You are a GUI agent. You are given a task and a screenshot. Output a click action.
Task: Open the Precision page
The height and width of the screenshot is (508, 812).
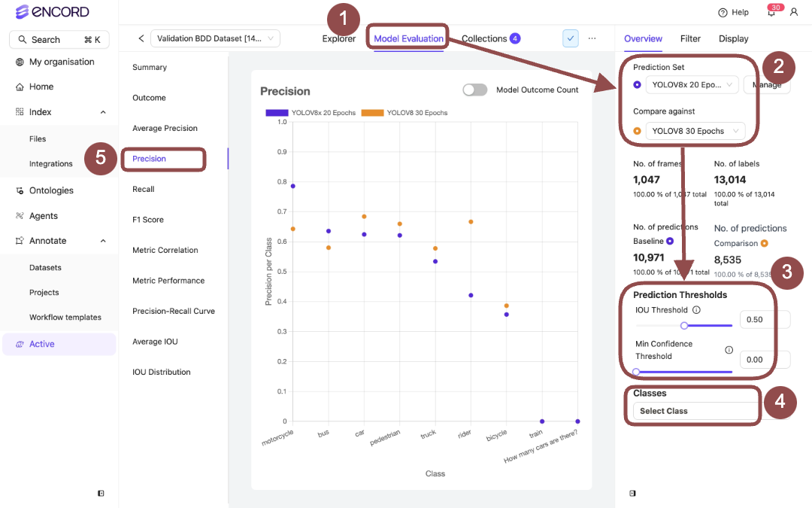pyautogui.click(x=149, y=159)
